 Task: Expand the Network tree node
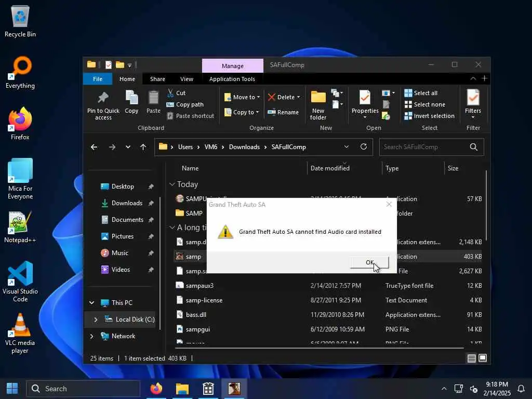point(91,336)
